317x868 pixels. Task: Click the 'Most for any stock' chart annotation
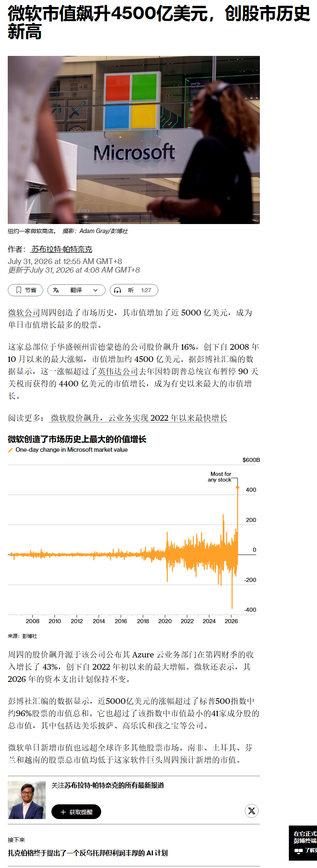click(220, 477)
